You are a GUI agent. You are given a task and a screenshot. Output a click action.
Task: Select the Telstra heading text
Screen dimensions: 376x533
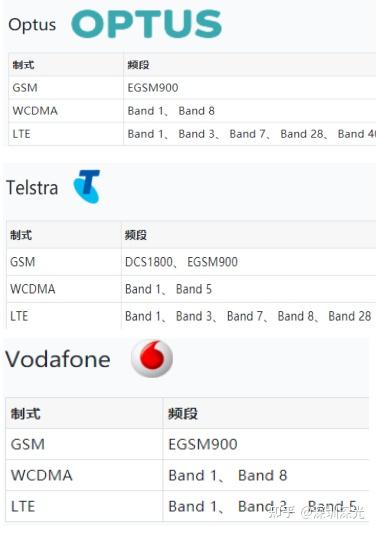click(x=32, y=188)
